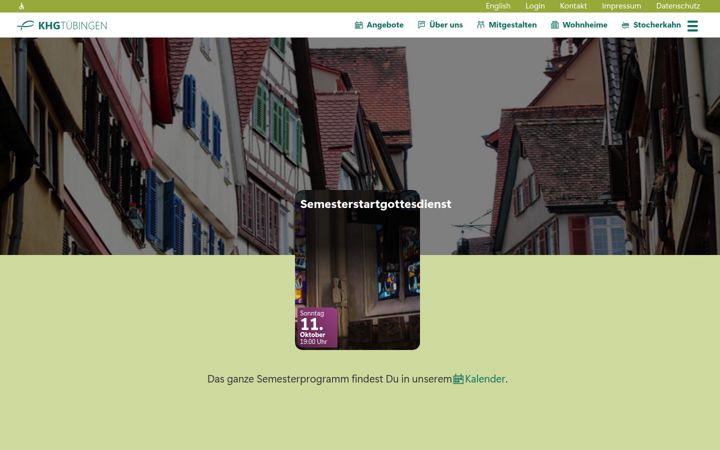
Task: Open the hamburger menu
Action: click(692, 26)
